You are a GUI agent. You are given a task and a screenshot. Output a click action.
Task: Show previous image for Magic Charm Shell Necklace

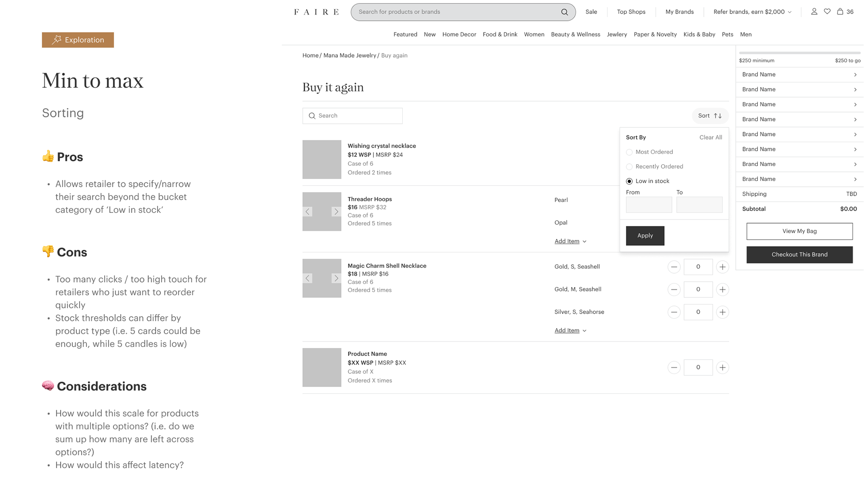pyautogui.click(x=308, y=278)
